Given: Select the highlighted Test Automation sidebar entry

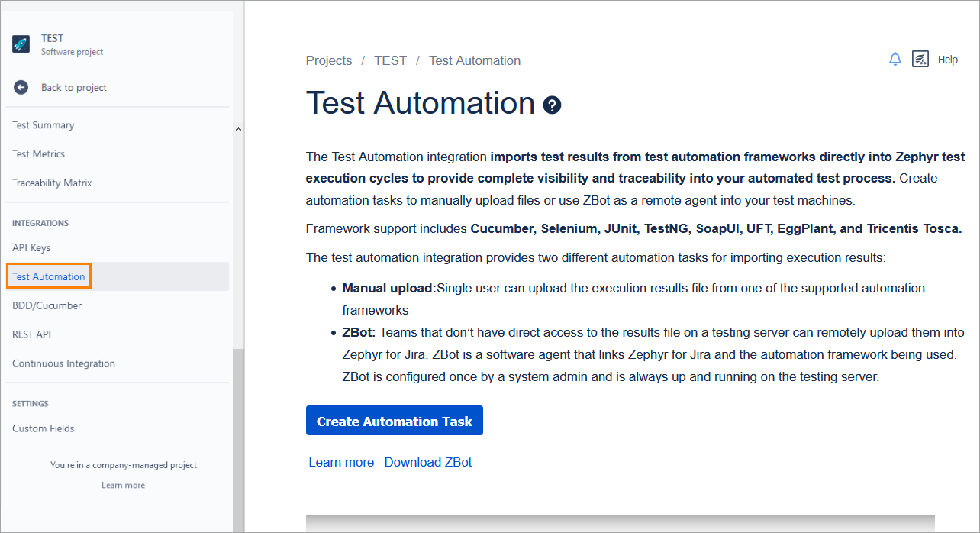Looking at the screenshot, I should (x=48, y=276).
